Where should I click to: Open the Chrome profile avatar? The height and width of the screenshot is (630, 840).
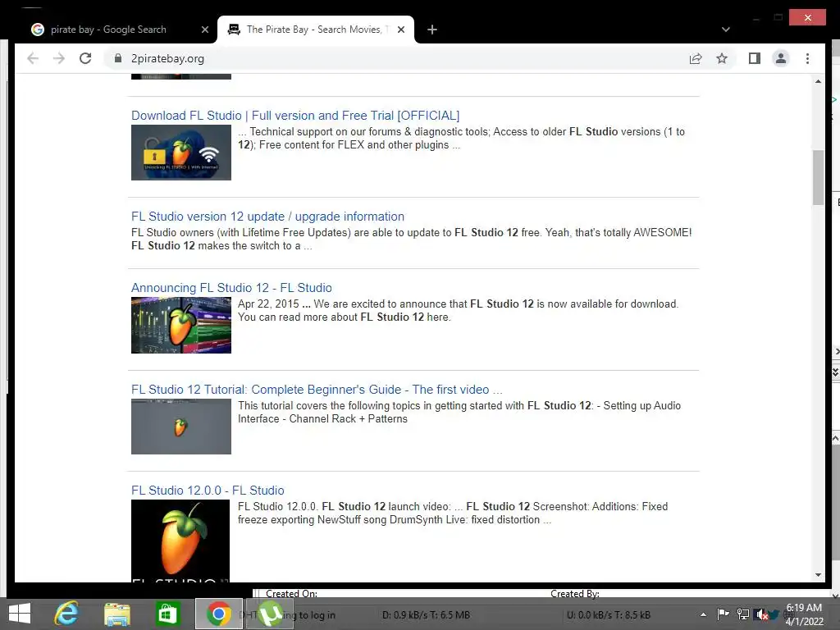[x=781, y=58]
